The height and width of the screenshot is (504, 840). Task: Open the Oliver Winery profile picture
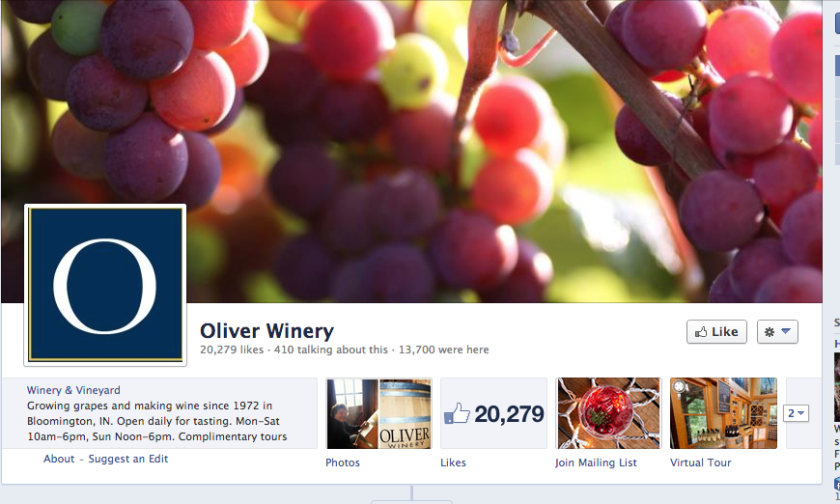coord(105,285)
